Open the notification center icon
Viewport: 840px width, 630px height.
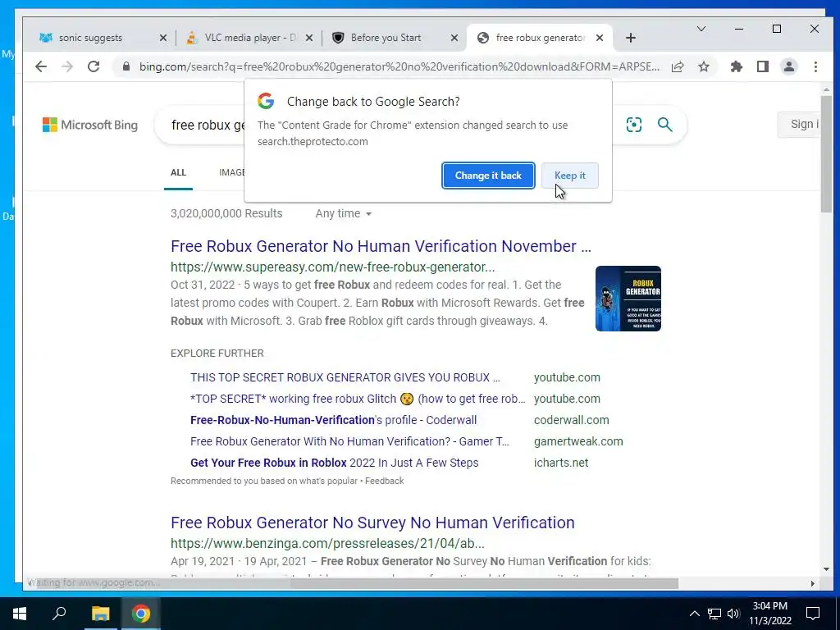click(x=813, y=614)
